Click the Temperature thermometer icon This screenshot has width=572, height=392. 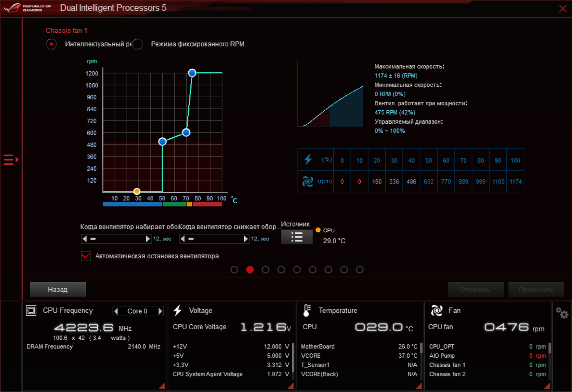click(307, 311)
